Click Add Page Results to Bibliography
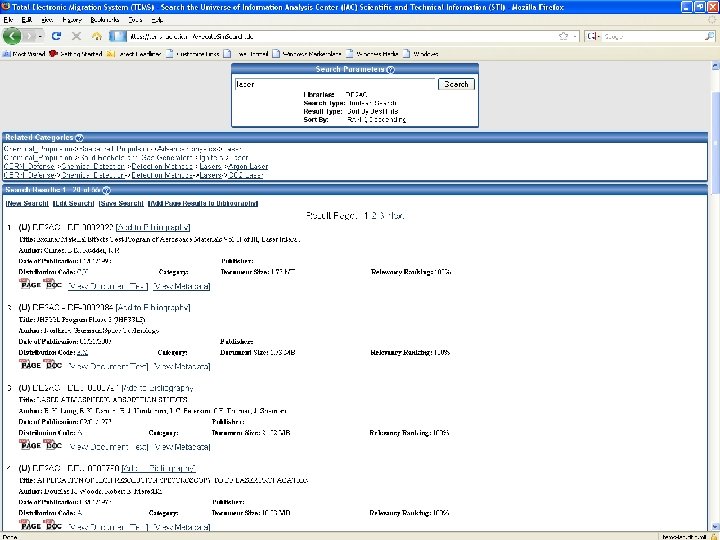Image resolution: width=720 pixels, height=540 pixels. [x=203, y=203]
